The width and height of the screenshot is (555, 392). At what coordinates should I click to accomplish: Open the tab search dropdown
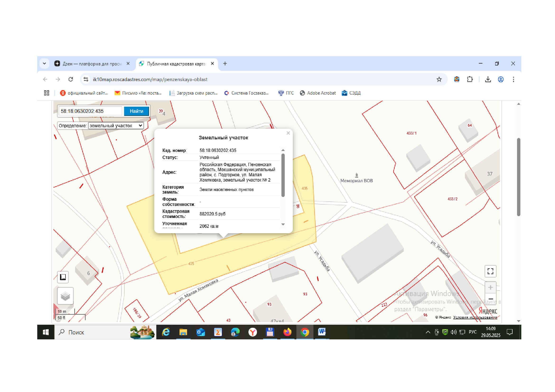tap(44, 64)
